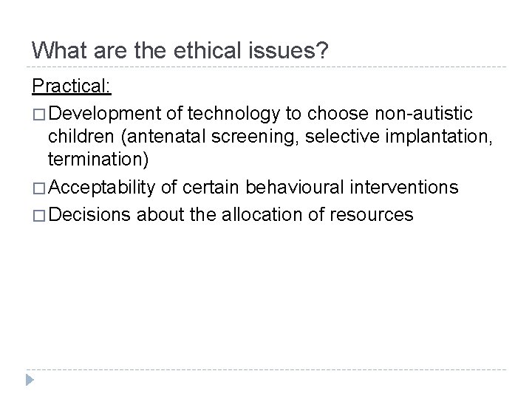
Task: Click the underlined "Practical:" heading
Action: pos(72,86)
